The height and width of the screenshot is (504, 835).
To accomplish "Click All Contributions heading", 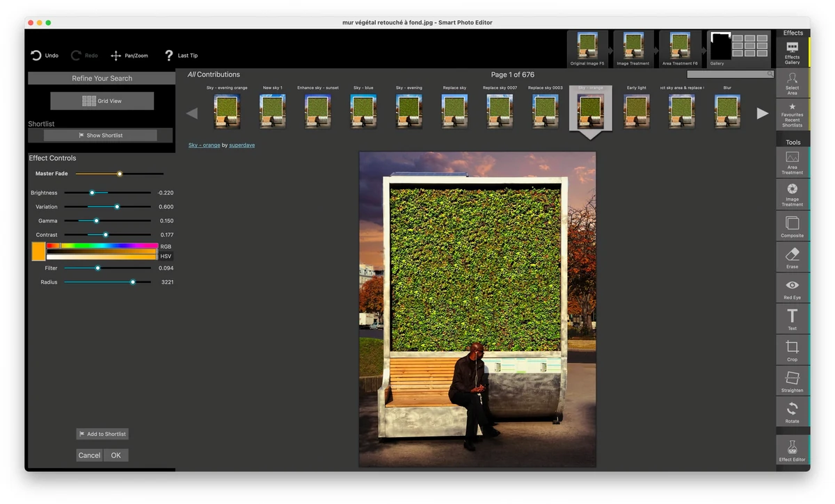I will click(214, 74).
